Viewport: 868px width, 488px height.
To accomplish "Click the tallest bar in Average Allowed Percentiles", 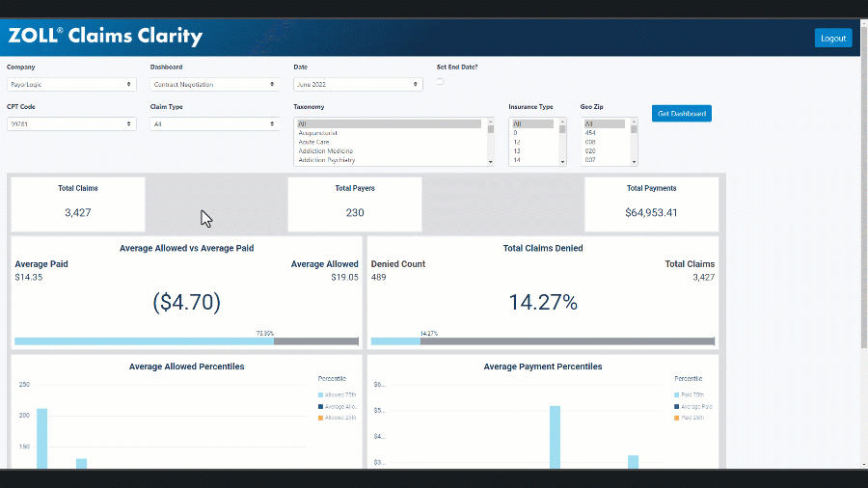I will click(x=42, y=438).
